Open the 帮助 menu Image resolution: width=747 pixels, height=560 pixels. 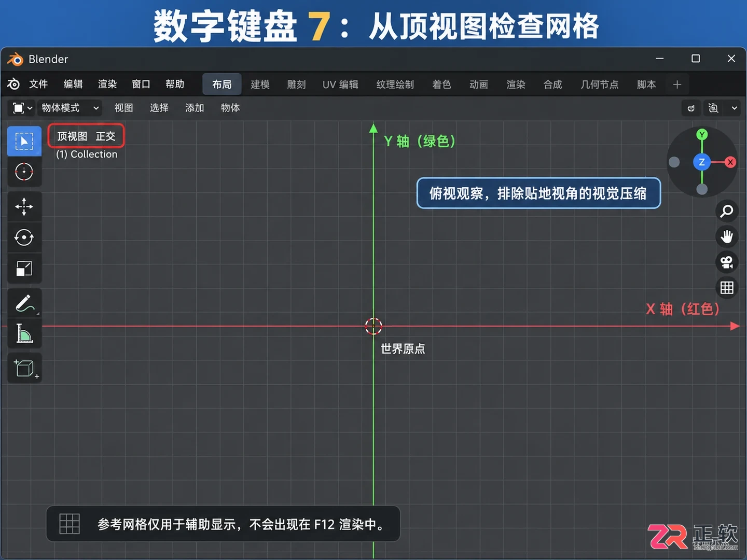pyautogui.click(x=175, y=84)
